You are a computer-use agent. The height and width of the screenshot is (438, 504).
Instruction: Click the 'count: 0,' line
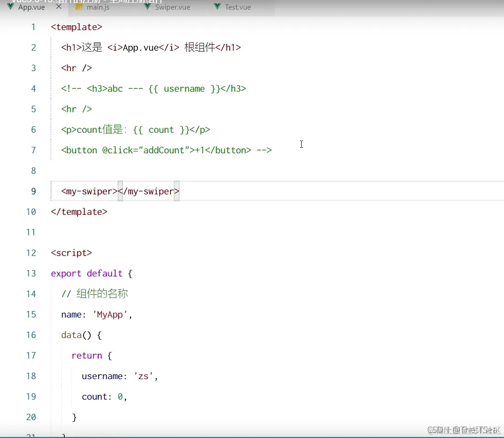[x=105, y=397]
